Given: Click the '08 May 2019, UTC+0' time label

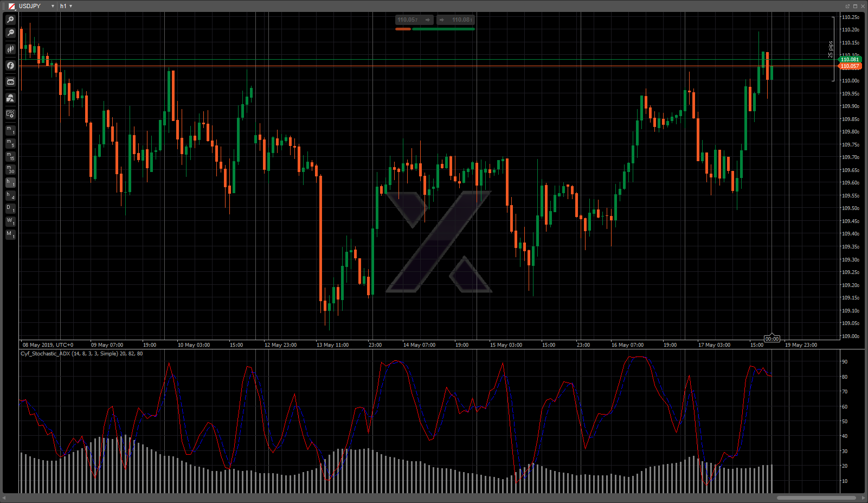Looking at the screenshot, I should pyautogui.click(x=48, y=345).
